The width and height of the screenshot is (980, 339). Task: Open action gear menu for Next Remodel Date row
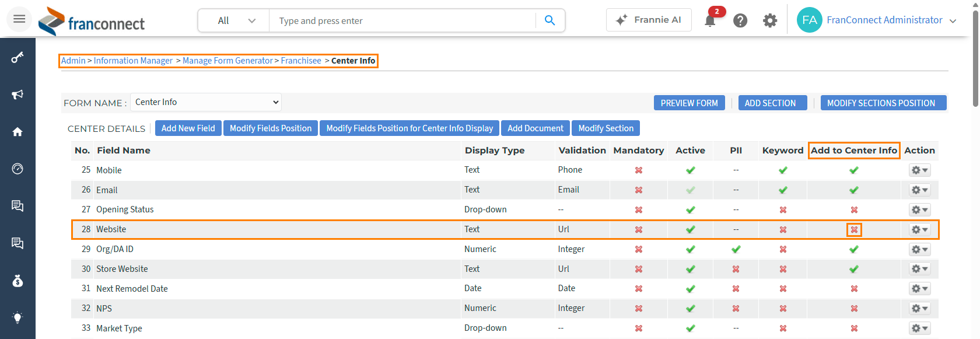919,289
